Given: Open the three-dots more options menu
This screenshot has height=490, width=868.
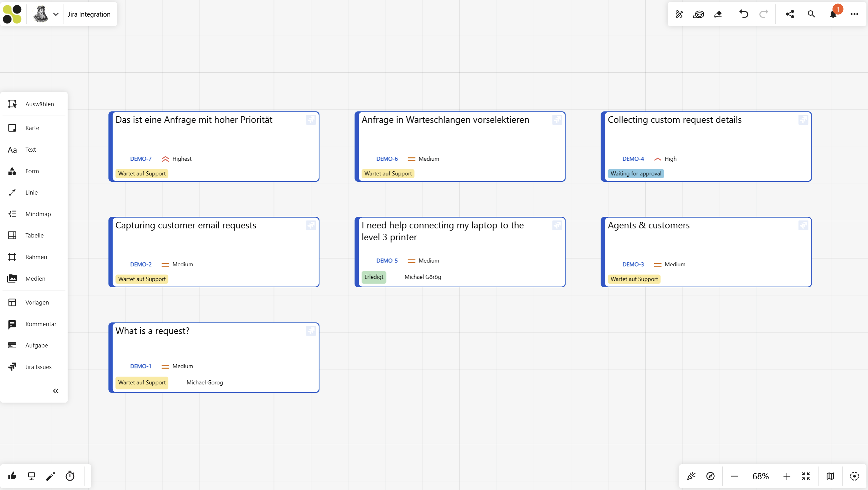Looking at the screenshot, I should coord(854,14).
